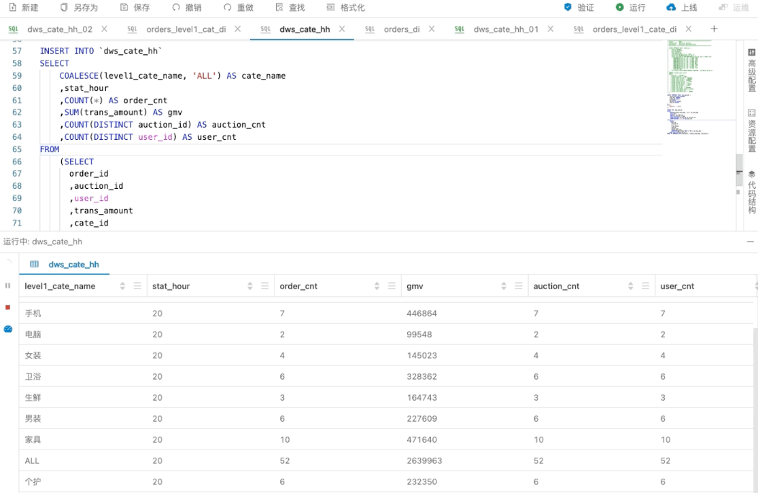Switch to the dws_cate_hh_01 tab

tap(506, 29)
